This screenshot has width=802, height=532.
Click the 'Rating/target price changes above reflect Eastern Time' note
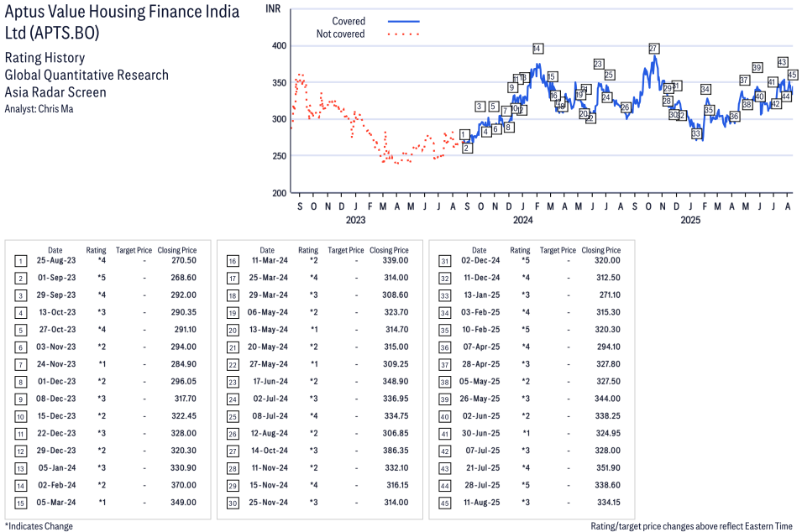click(x=691, y=526)
